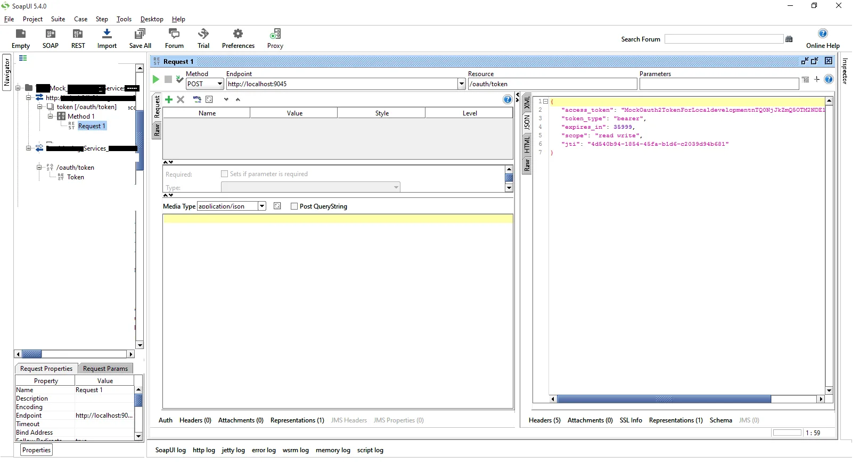Create new REST project via toolbar
Viewport: 868px width, 465px height.
coord(78,39)
